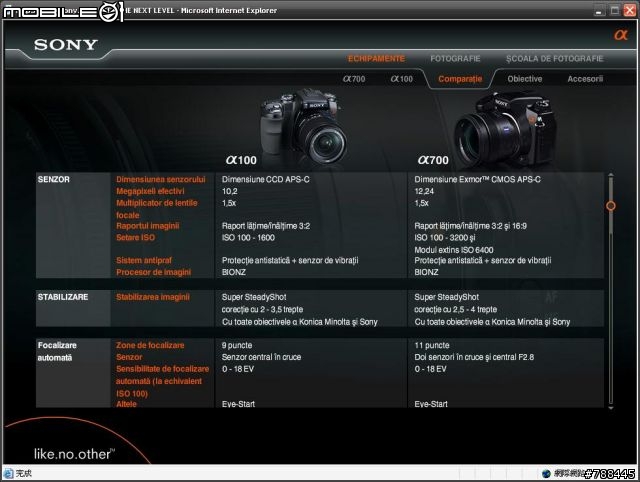Viewport: 640px width, 482px height.
Task: Open the Accesorii tab
Action: [x=585, y=79]
